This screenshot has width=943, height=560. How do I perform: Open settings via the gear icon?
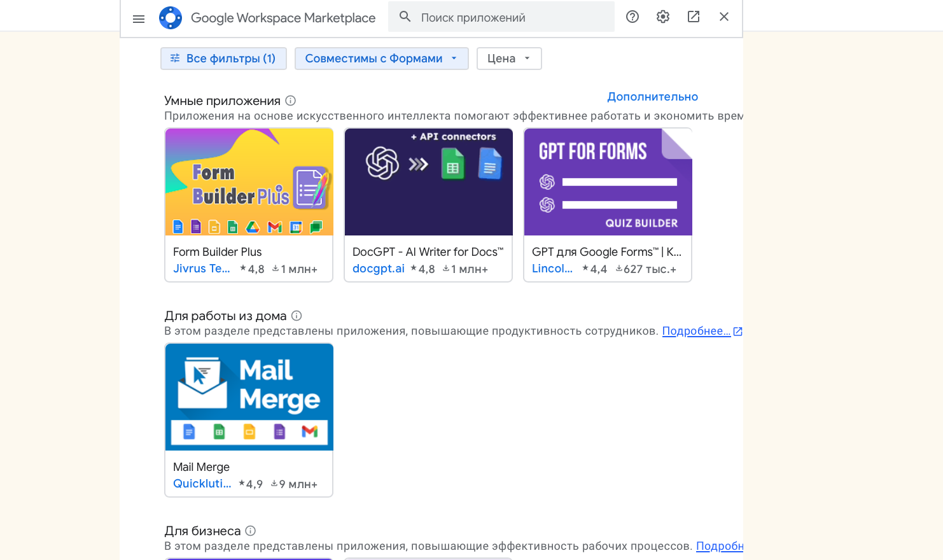(x=663, y=17)
